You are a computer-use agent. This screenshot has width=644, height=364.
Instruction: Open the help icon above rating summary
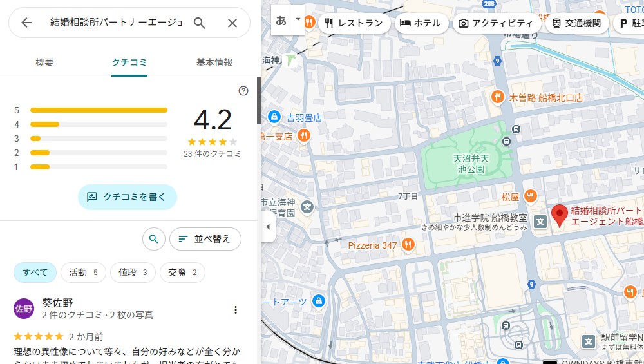click(x=243, y=91)
